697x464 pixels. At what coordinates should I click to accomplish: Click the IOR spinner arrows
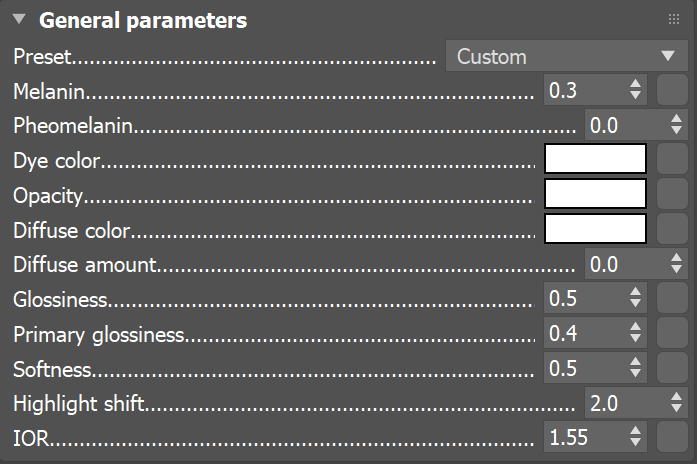click(635, 437)
